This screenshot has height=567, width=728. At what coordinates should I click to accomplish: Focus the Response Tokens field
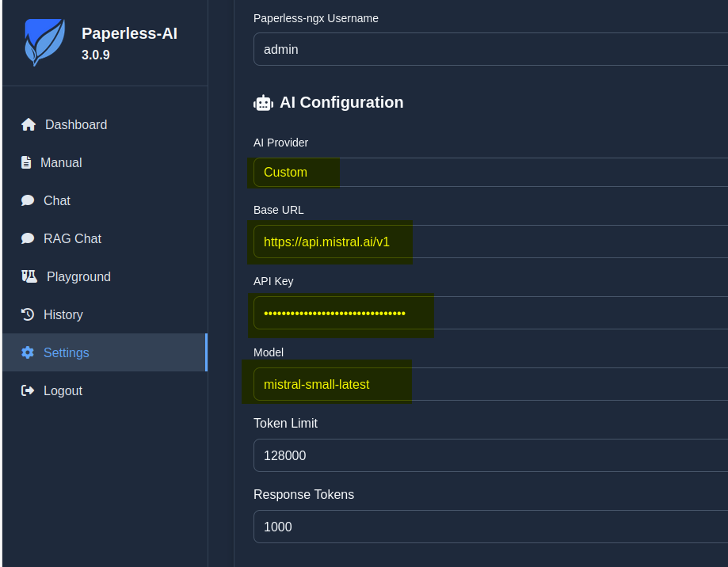490,527
